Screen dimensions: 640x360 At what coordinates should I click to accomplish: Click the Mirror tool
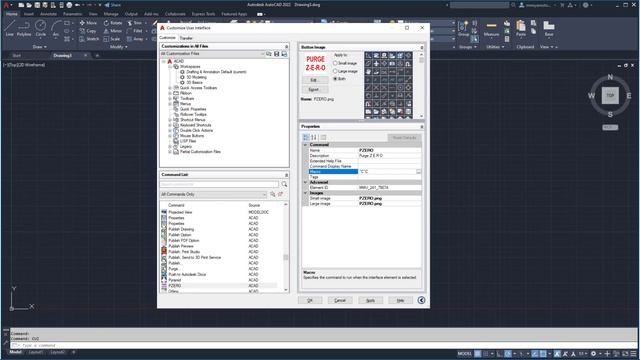click(113, 31)
